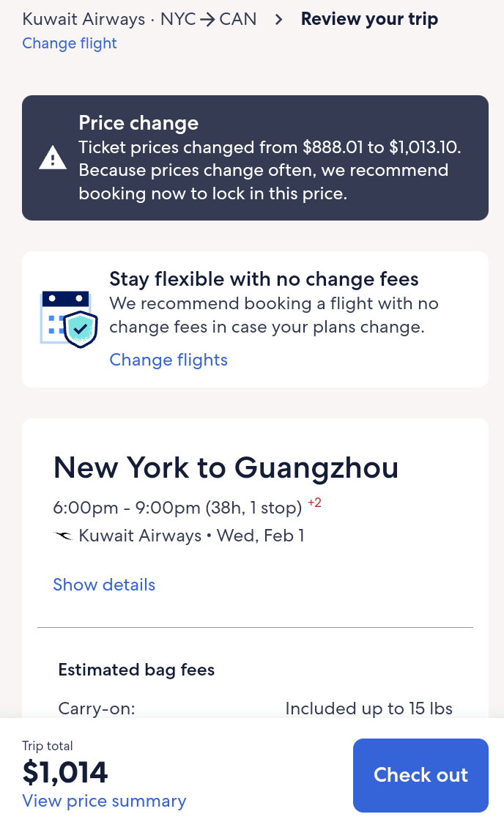Expand Show details for the flight
This screenshot has width=504, height=825.
tap(104, 585)
